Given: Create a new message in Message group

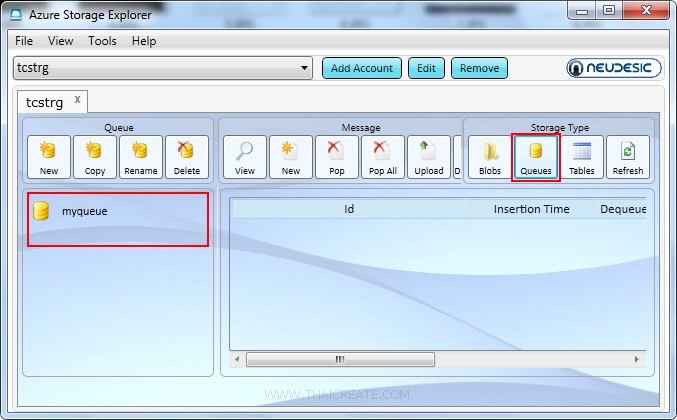Looking at the screenshot, I should pos(291,157).
